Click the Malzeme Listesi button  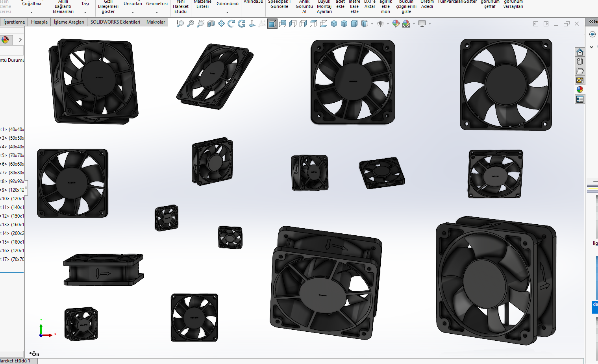point(202,4)
